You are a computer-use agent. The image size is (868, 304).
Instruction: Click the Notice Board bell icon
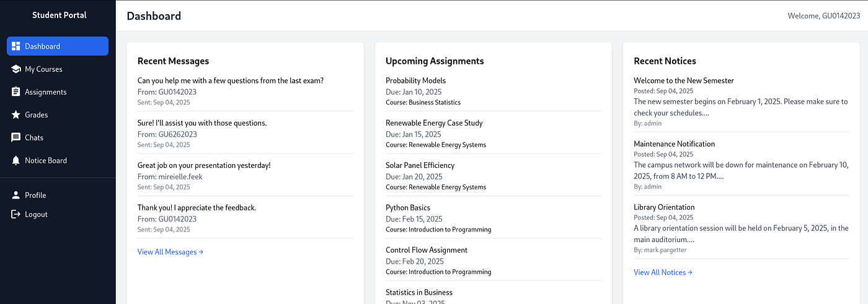point(16,161)
